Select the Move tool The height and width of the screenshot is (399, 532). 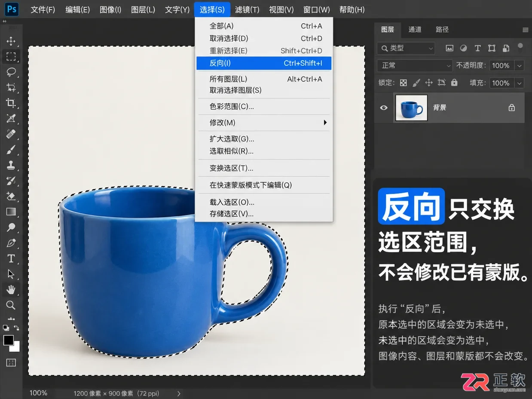(x=11, y=41)
